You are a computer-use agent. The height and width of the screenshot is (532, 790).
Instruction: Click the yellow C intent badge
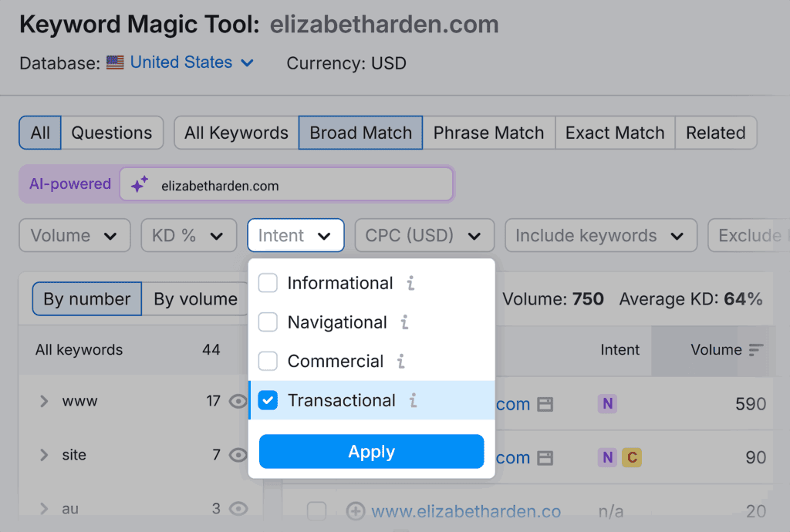632,457
